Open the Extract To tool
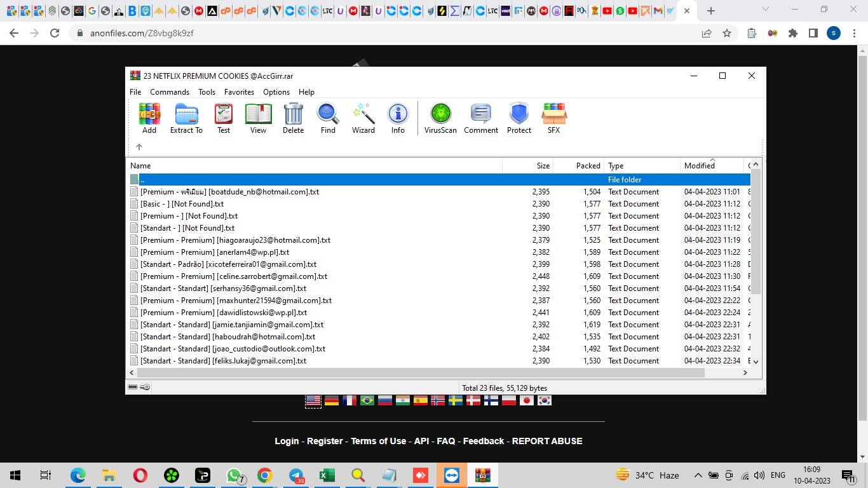The image size is (868, 488). [186, 119]
